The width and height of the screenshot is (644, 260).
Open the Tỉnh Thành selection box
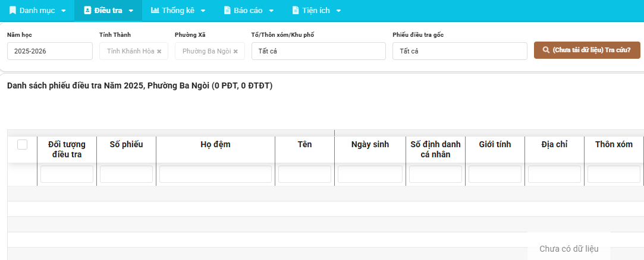click(x=133, y=51)
